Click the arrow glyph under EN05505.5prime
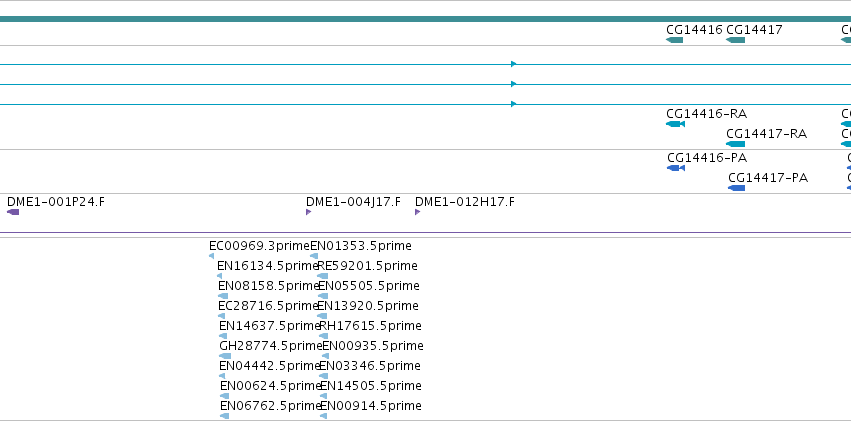This screenshot has height=421, width=851. (323, 296)
